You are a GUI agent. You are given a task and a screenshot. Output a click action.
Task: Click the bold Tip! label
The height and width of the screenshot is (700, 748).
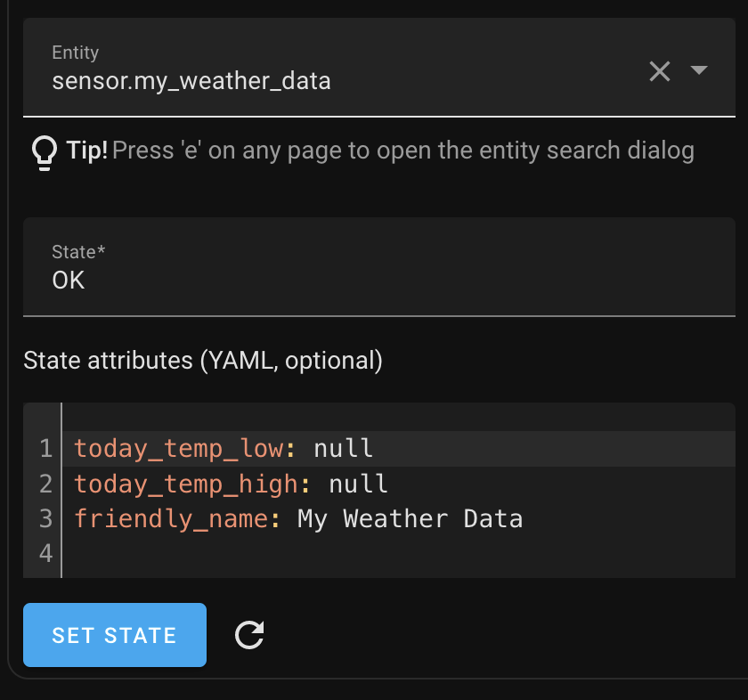coord(87,150)
